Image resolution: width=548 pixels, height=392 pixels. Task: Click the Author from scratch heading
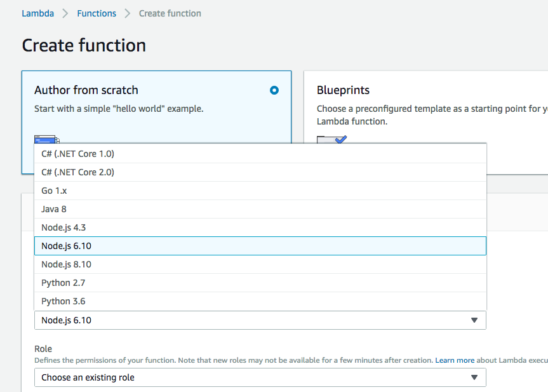point(86,90)
